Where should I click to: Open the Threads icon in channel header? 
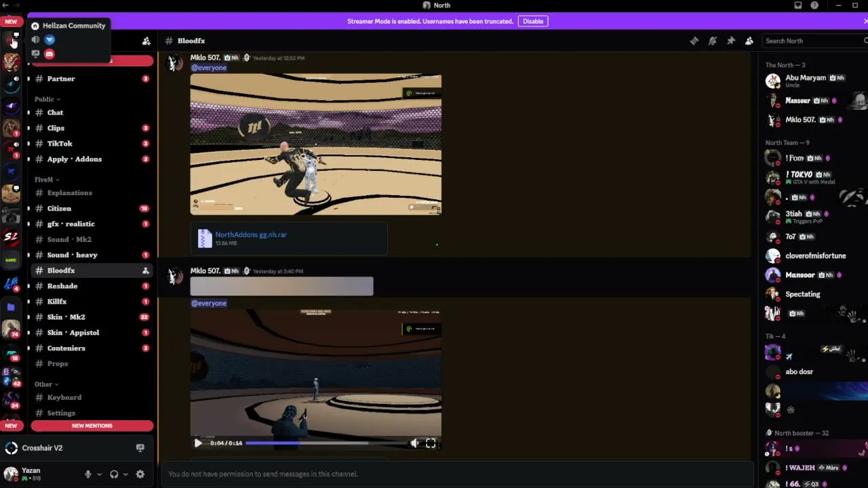coord(694,41)
